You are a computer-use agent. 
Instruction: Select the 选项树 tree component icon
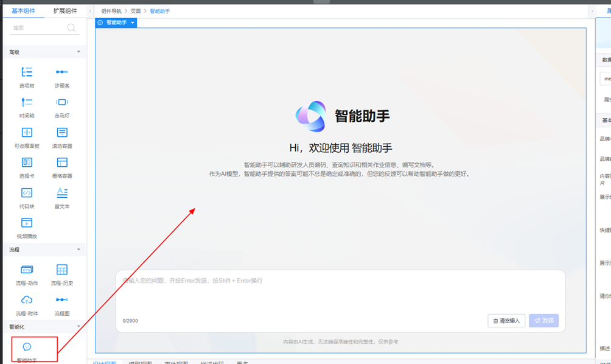click(x=27, y=72)
